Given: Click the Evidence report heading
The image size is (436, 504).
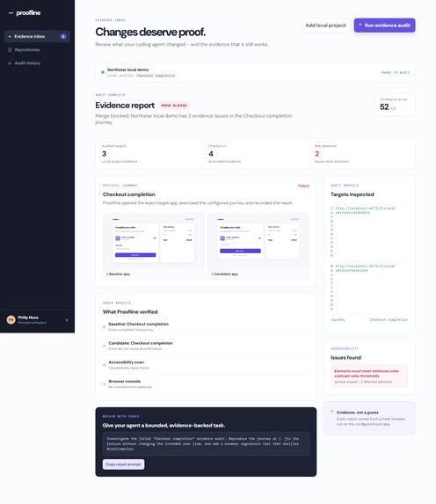Looking at the screenshot, I should [x=125, y=106].
